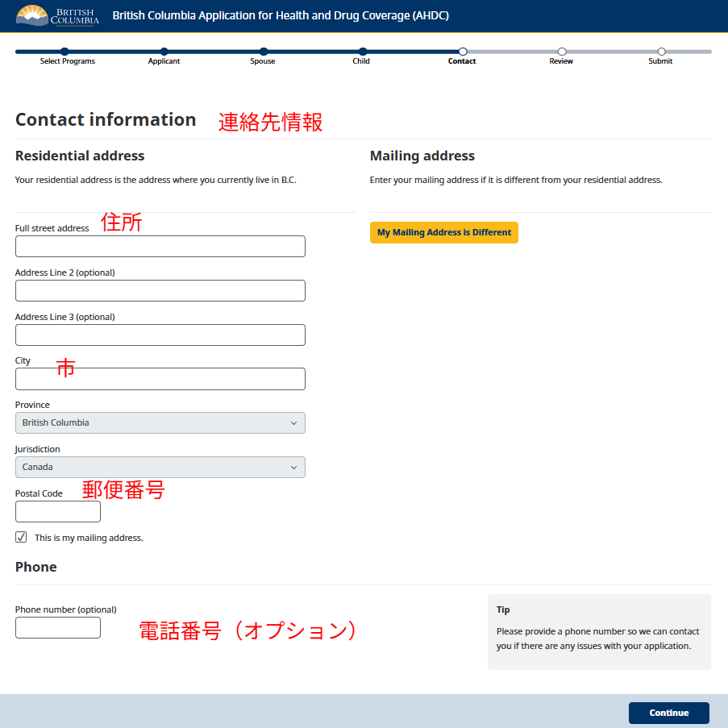Image resolution: width=728 pixels, height=728 pixels.
Task: Uncheck This is my mailing address
Action: coord(21,537)
